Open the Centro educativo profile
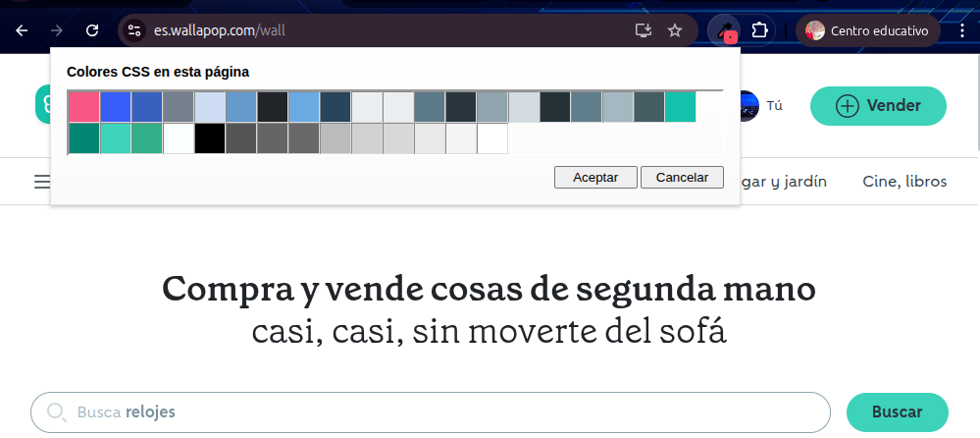The image size is (980, 438). tap(867, 30)
